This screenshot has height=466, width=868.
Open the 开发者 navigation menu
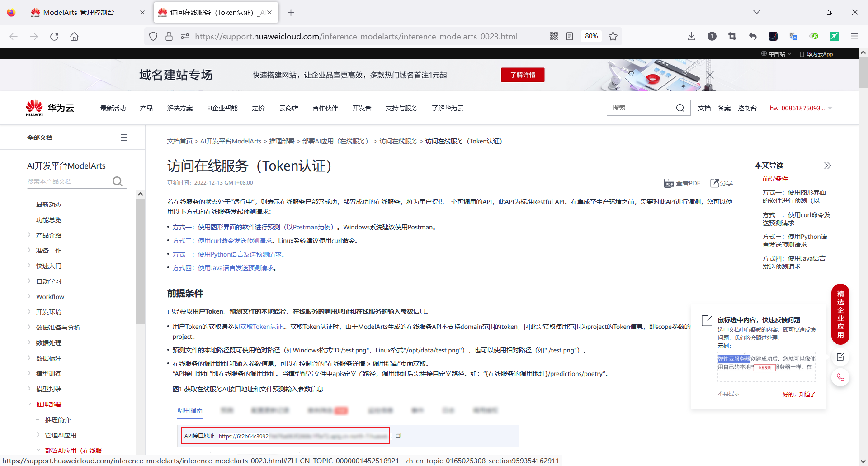[x=361, y=108]
